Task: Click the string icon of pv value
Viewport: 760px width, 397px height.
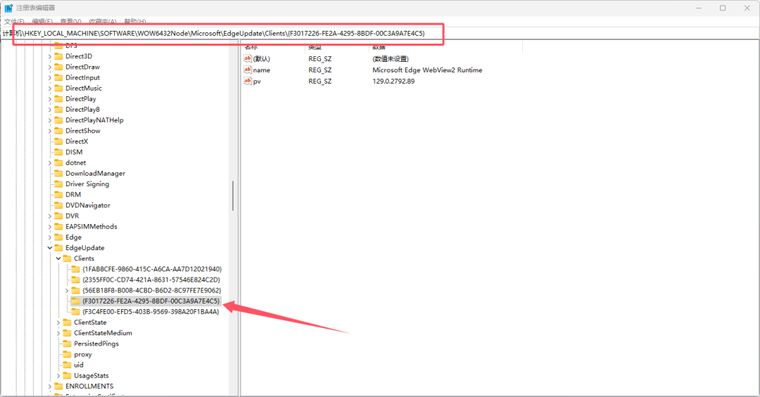Action: [248, 81]
